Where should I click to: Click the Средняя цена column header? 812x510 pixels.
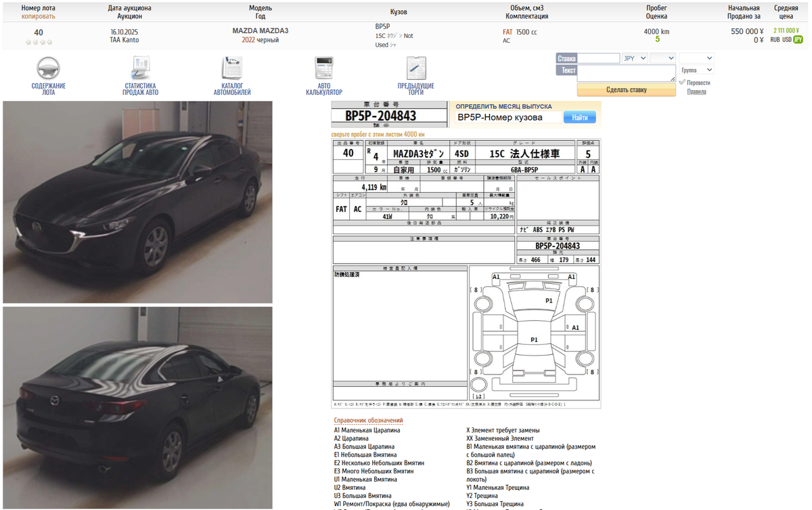point(786,12)
